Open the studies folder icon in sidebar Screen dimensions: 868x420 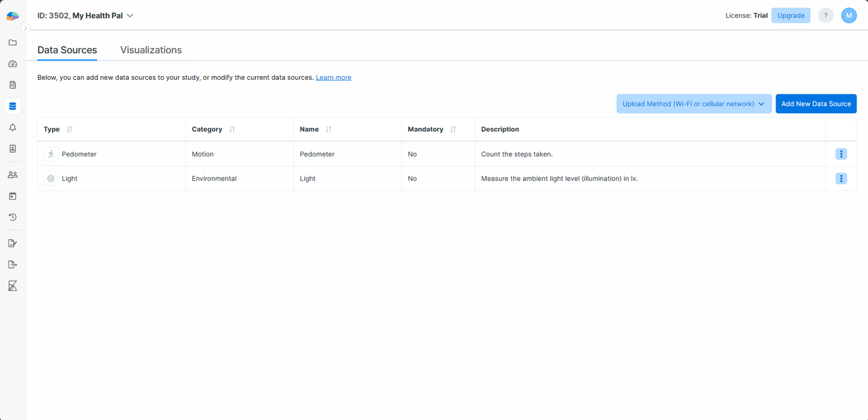pos(13,43)
